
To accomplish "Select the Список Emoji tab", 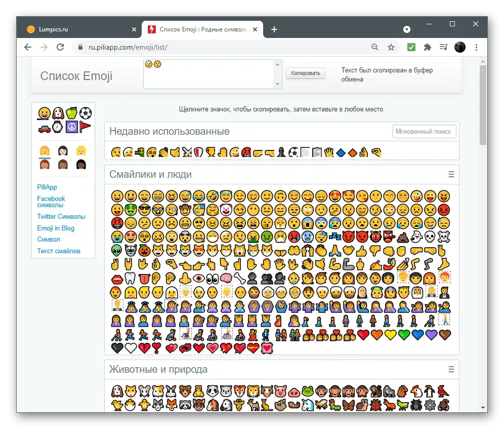I will [202, 29].
